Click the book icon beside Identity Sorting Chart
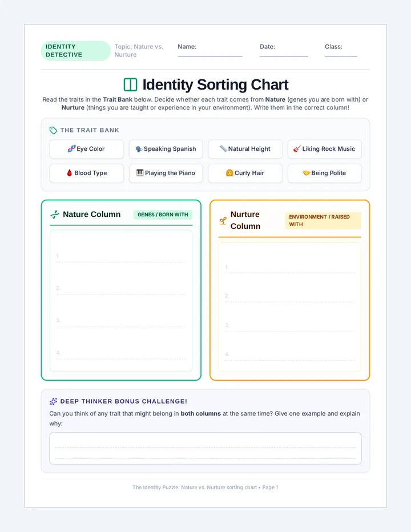The image size is (411, 532). tap(130, 84)
